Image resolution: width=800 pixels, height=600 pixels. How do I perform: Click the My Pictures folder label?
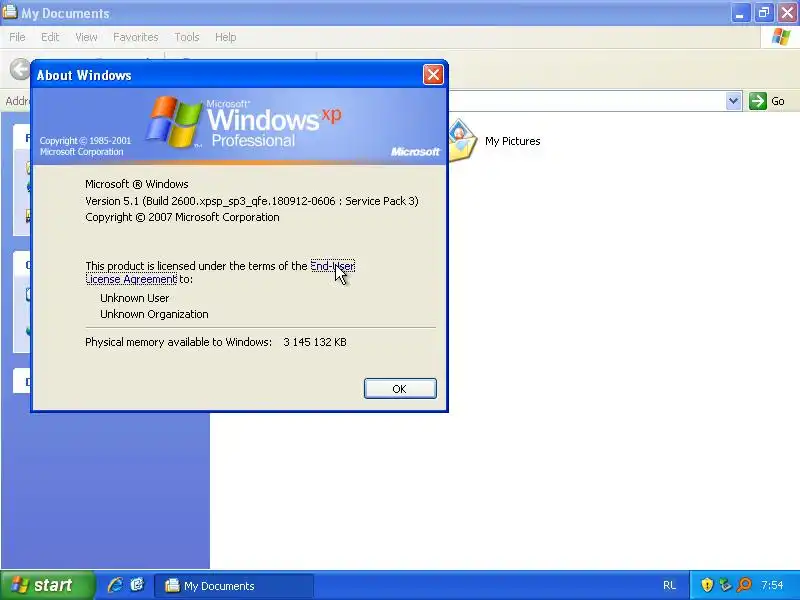(513, 141)
